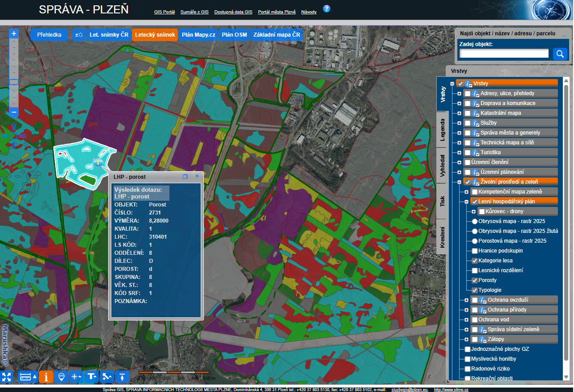Open the ruler measurement tool
Image resolution: width=574 pixels, height=392 pixels.
[25, 377]
